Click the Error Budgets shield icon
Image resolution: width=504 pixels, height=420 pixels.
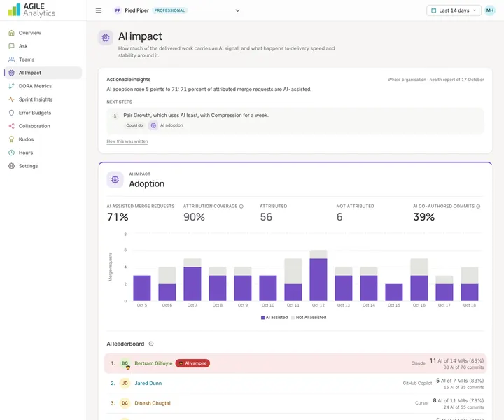click(x=12, y=113)
